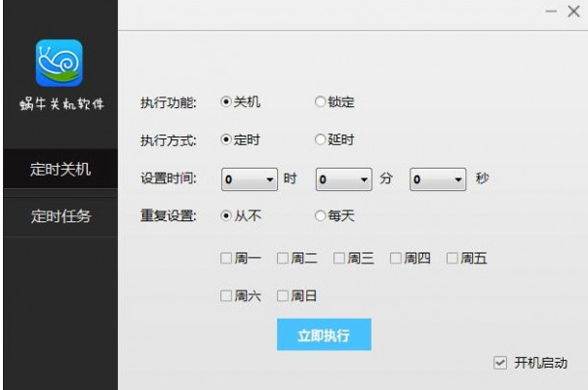Tick the 周六 checkbox

click(226, 296)
